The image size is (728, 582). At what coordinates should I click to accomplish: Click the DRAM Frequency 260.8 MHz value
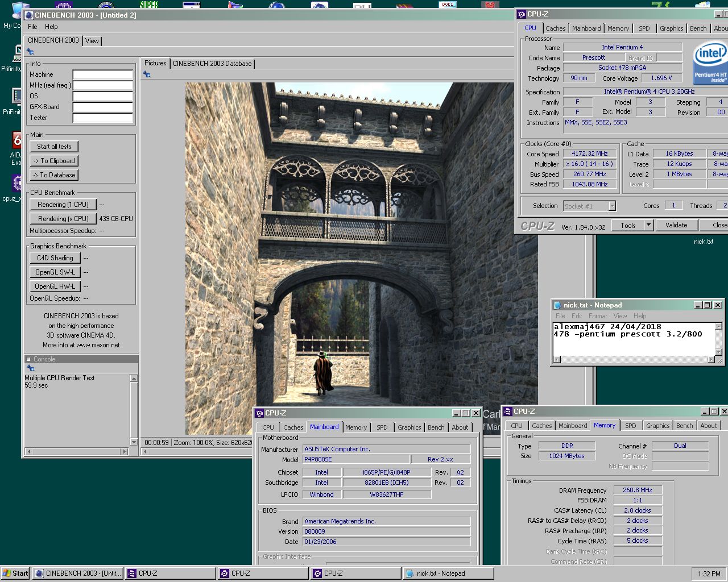pos(638,490)
